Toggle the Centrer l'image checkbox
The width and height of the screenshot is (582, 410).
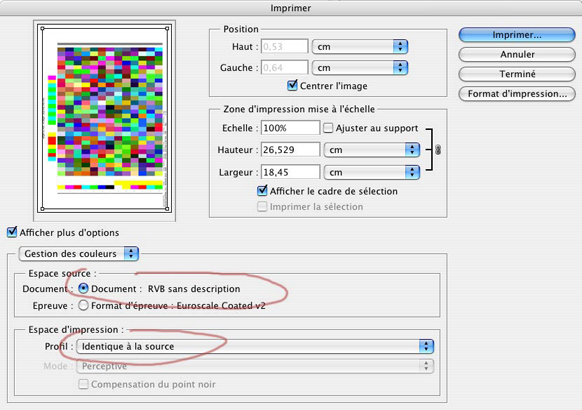[x=292, y=85]
